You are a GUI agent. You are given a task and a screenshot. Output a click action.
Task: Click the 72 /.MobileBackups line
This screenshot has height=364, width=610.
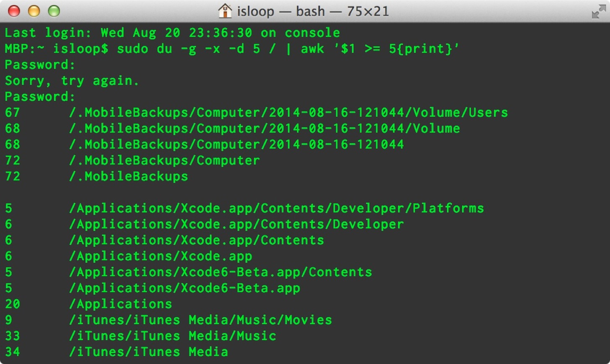point(96,176)
